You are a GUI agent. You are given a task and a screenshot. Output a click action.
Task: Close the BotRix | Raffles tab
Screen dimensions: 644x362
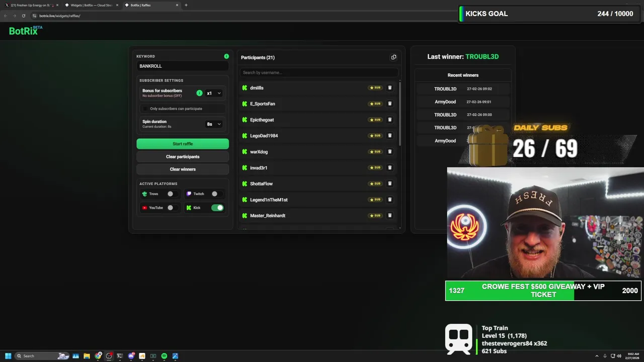(177, 5)
